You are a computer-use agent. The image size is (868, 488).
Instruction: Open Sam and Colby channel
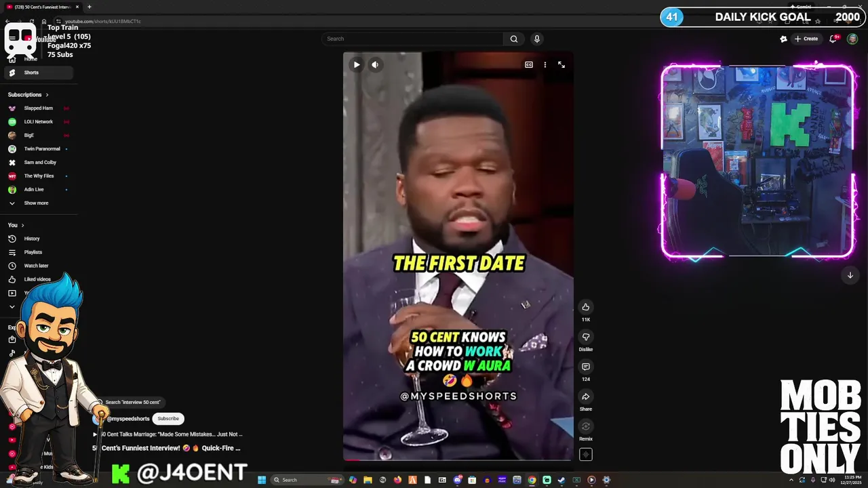[x=39, y=163]
